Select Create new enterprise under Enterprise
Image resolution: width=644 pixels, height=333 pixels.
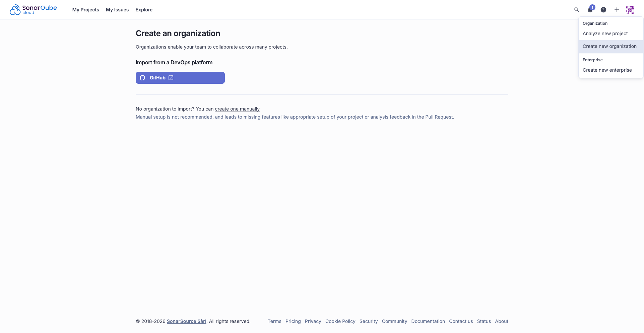(607, 70)
